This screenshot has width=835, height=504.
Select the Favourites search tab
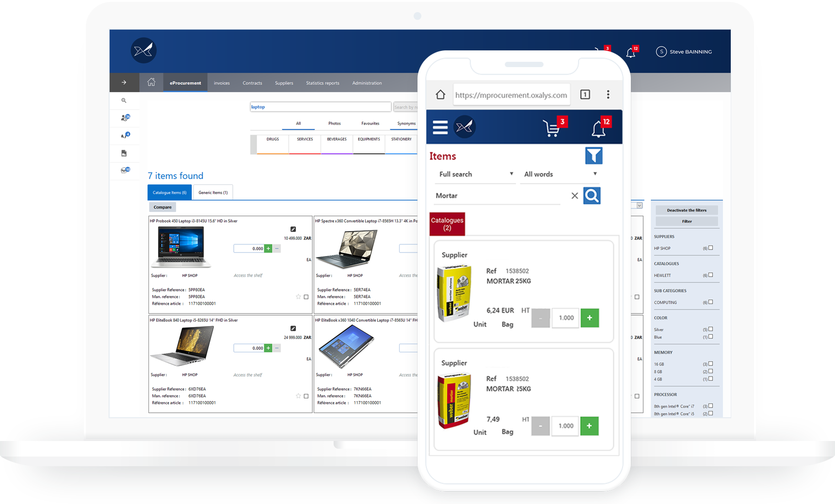370,124
